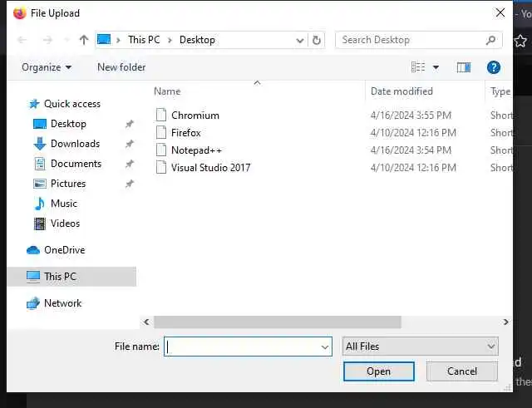Image resolution: width=532 pixels, height=408 pixels.
Task: Click the pin icon beside Documents
Action: pos(130,164)
